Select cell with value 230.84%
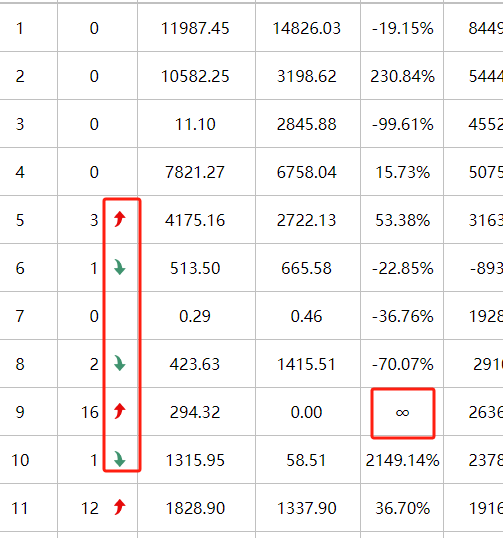 click(402, 75)
